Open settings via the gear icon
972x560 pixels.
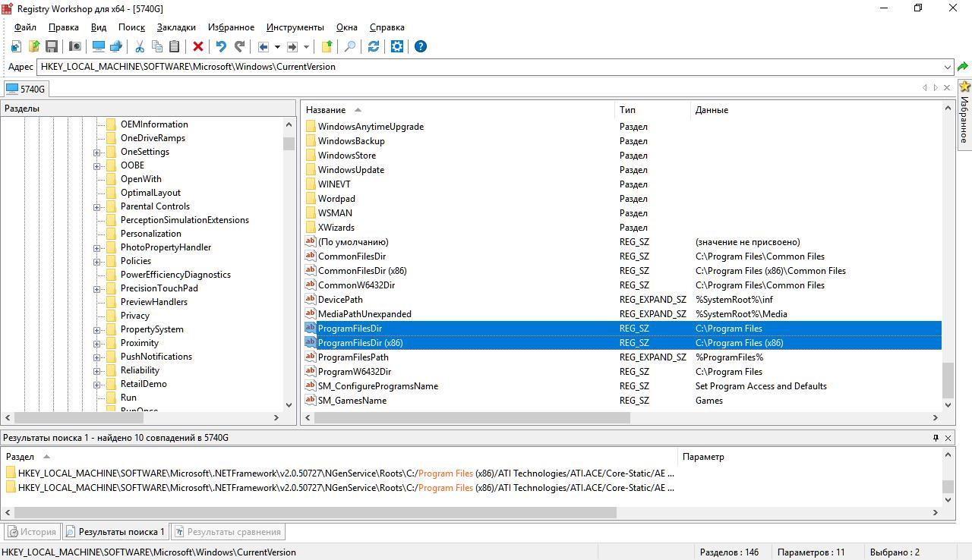(397, 46)
